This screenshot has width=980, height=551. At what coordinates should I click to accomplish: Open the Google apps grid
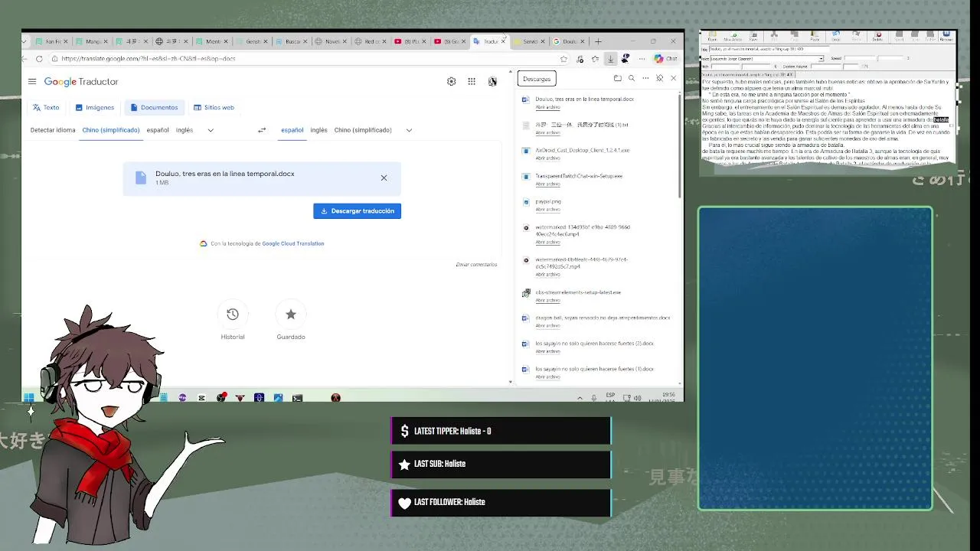coord(472,81)
